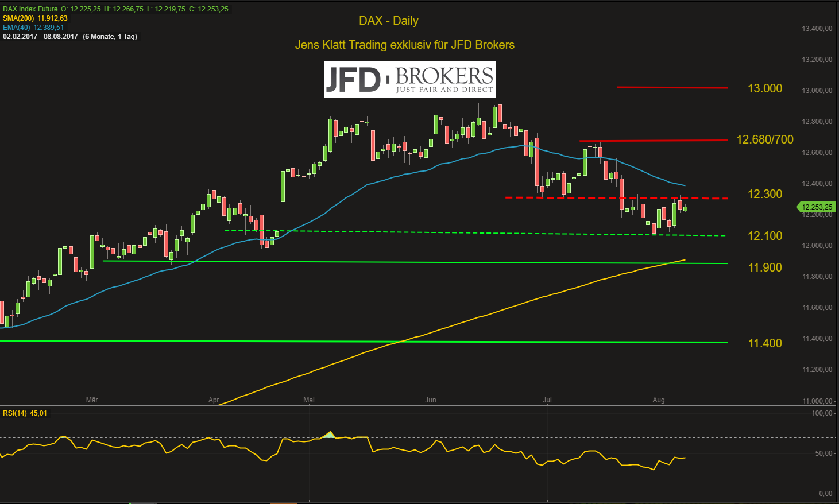
Task: Click the 13.200,00 price axis tick
Action: click(818, 60)
